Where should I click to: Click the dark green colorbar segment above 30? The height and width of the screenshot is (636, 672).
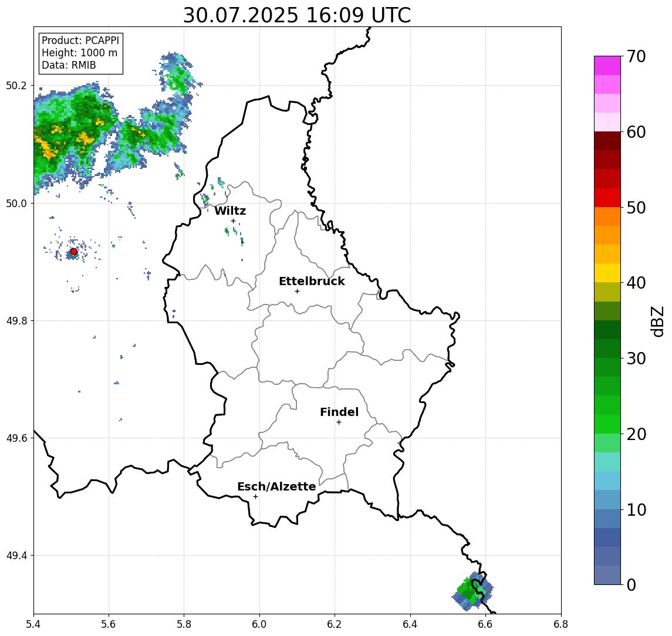pos(607,349)
